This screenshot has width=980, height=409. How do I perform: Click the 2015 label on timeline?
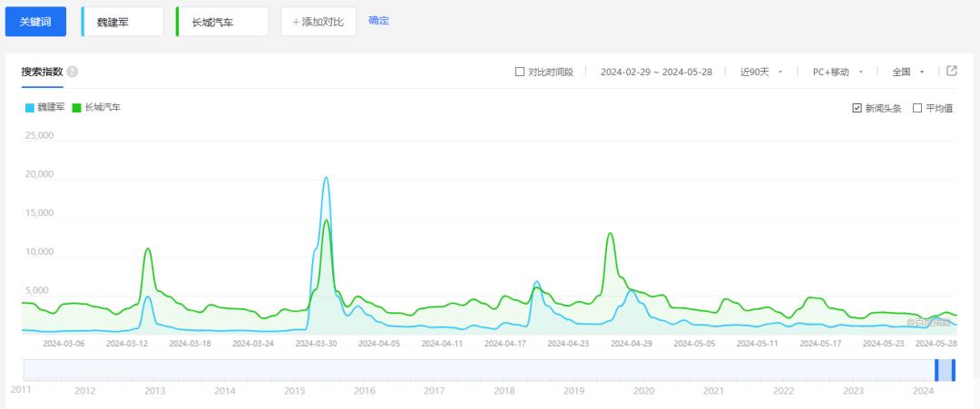(294, 391)
